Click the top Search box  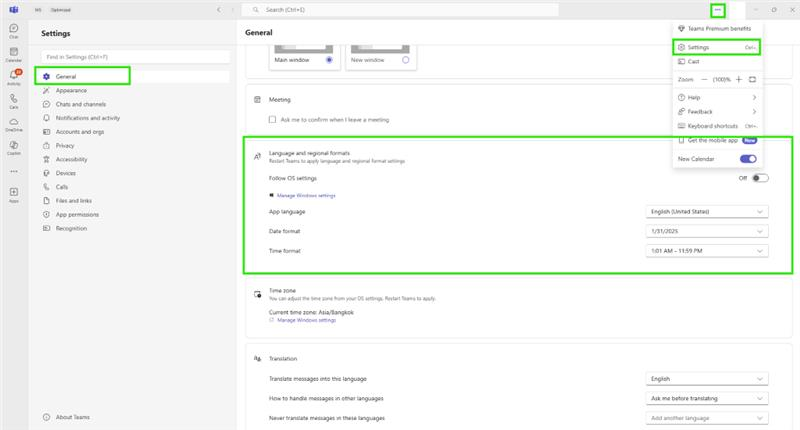click(x=400, y=10)
